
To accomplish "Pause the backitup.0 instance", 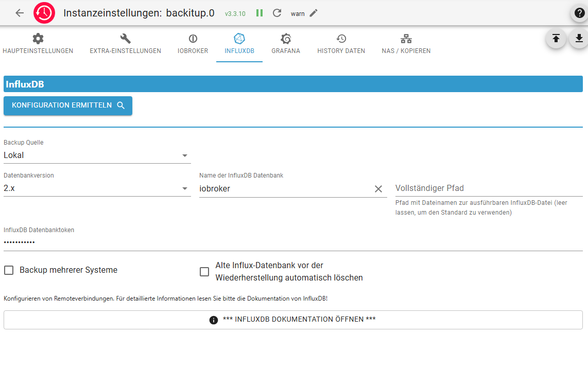I will pos(260,13).
